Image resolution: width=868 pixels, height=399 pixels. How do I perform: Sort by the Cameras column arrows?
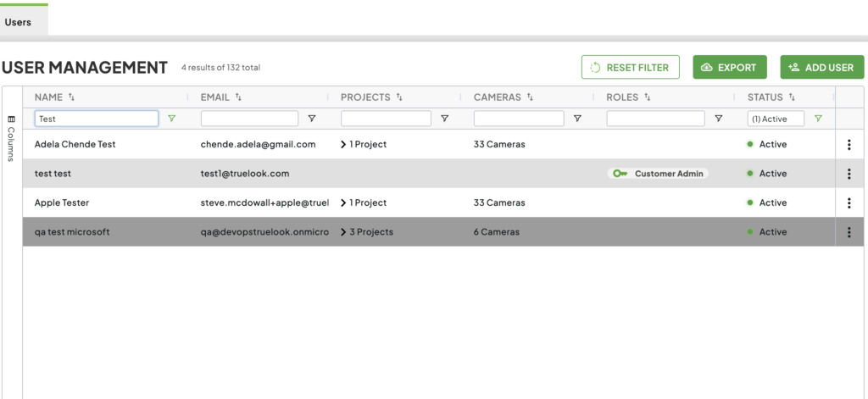[530, 97]
